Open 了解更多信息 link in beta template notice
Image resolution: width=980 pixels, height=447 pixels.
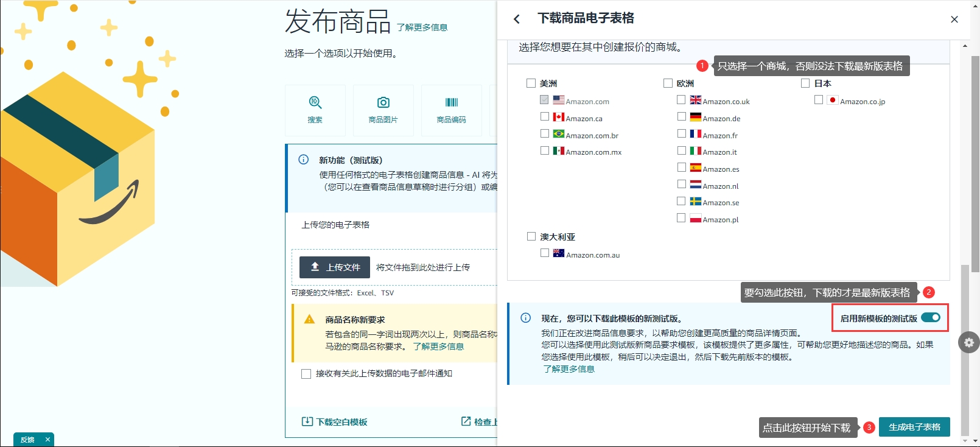[569, 369]
